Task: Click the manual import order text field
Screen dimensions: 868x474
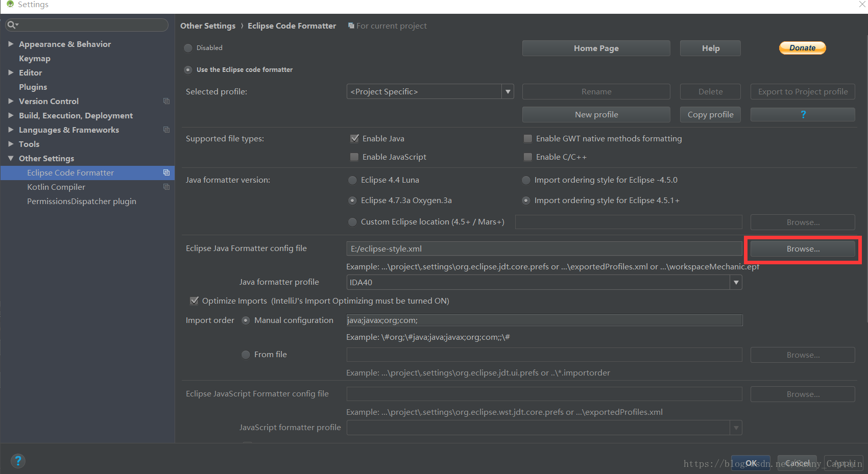Action: 544,320
